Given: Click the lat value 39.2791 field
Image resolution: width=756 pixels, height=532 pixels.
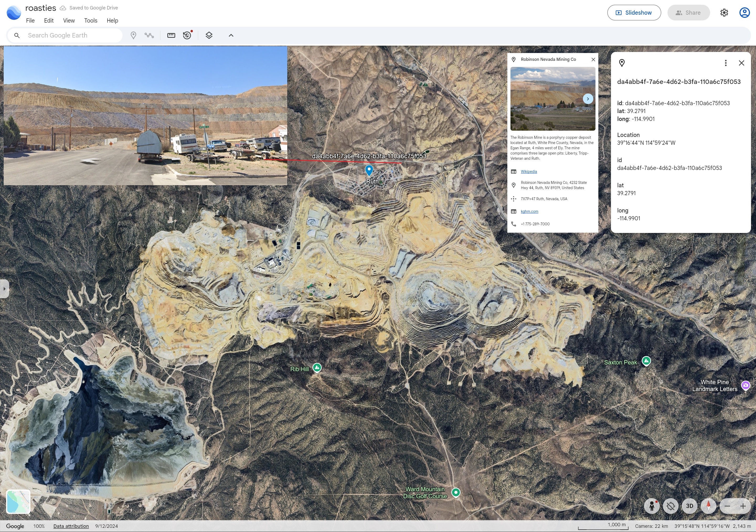Looking at the screenshot, I should [626, 193].
